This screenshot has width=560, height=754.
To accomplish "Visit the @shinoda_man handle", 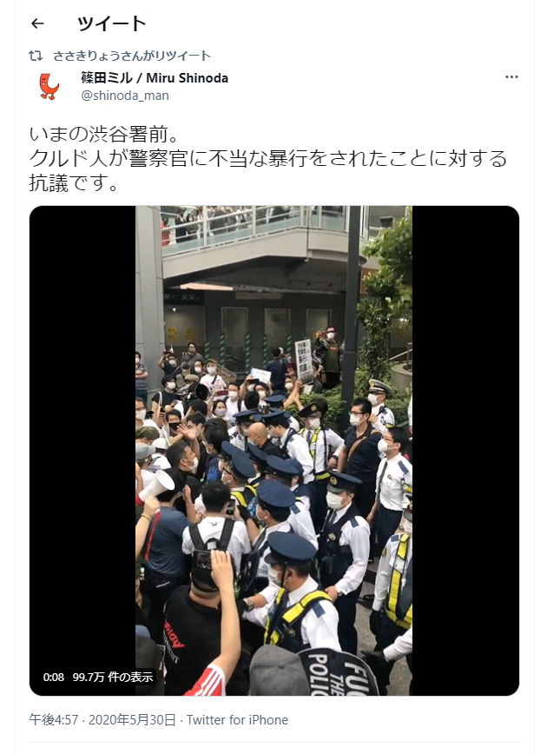I will coord(125,96).
